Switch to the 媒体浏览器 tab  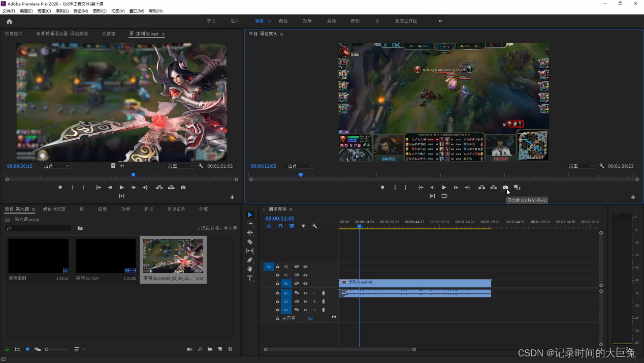coord(54,209)
